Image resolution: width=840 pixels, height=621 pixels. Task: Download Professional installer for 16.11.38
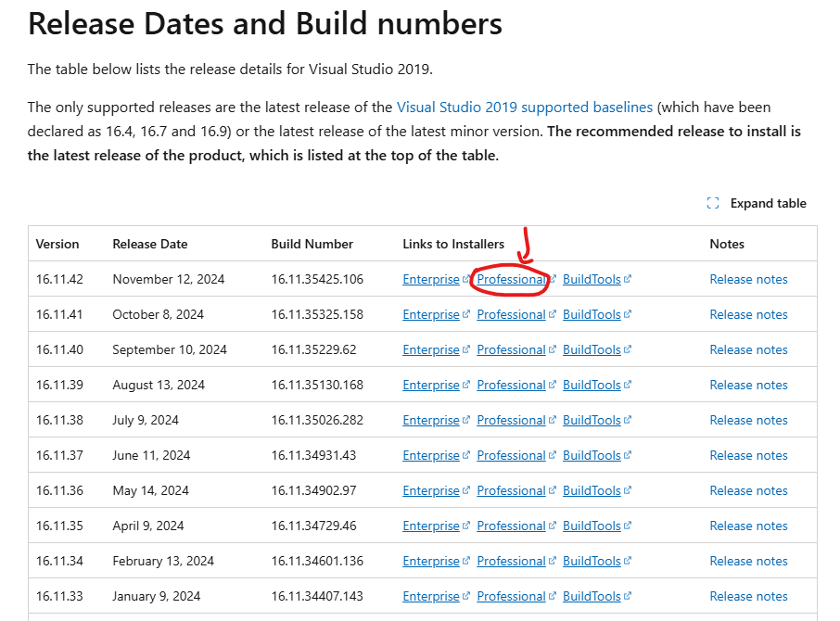point(511,420)
